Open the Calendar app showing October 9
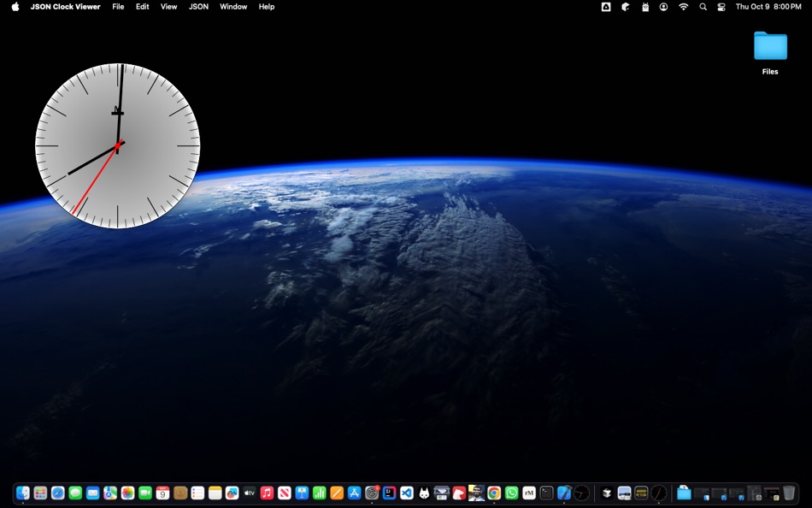The width and height of the screenshot is (812, 508). pyautogui.click(x=163, y=494)
